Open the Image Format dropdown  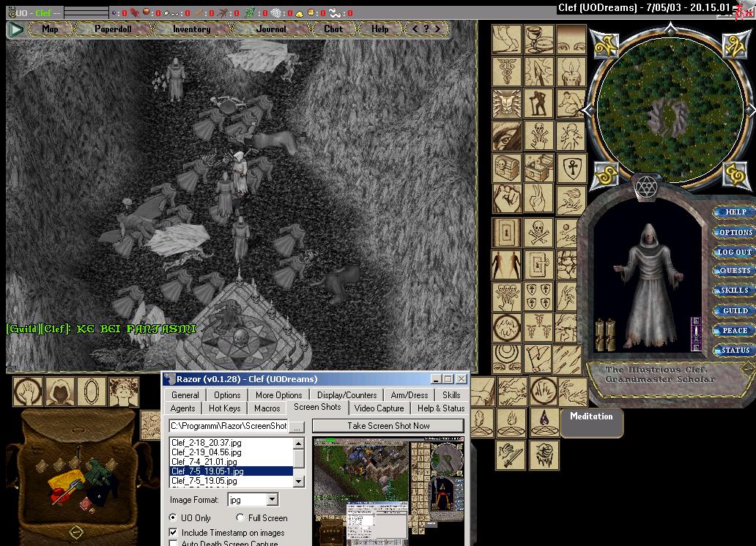point(273,499)
